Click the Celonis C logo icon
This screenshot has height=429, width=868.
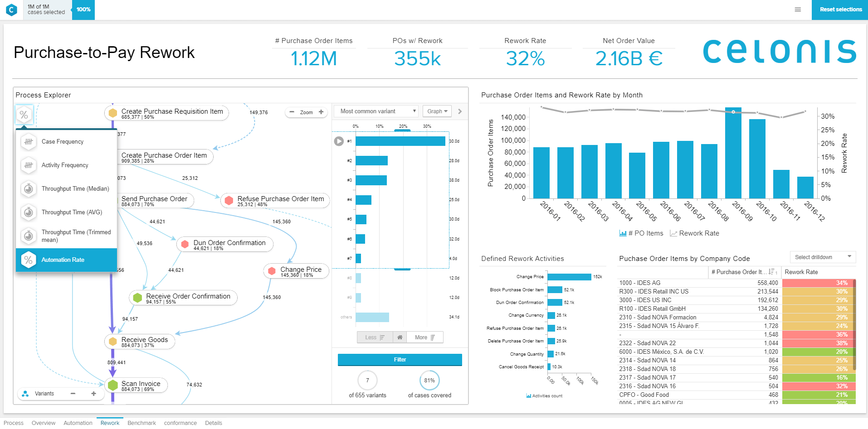11,10
